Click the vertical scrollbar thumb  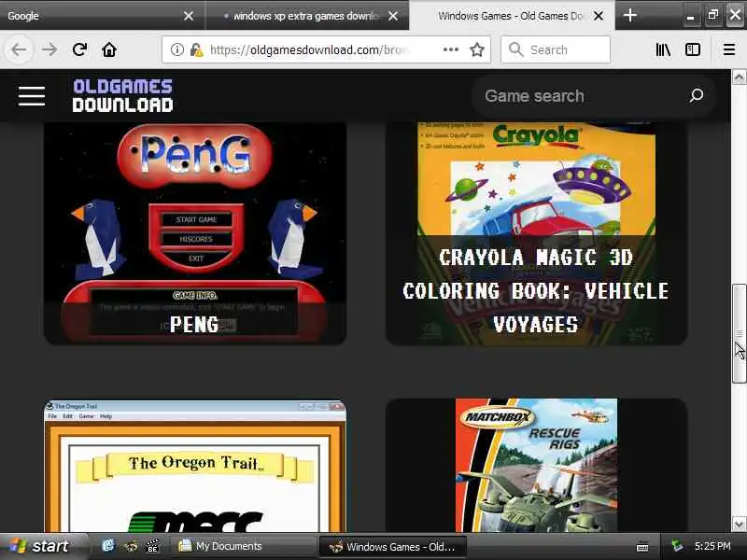coord(739,333)
